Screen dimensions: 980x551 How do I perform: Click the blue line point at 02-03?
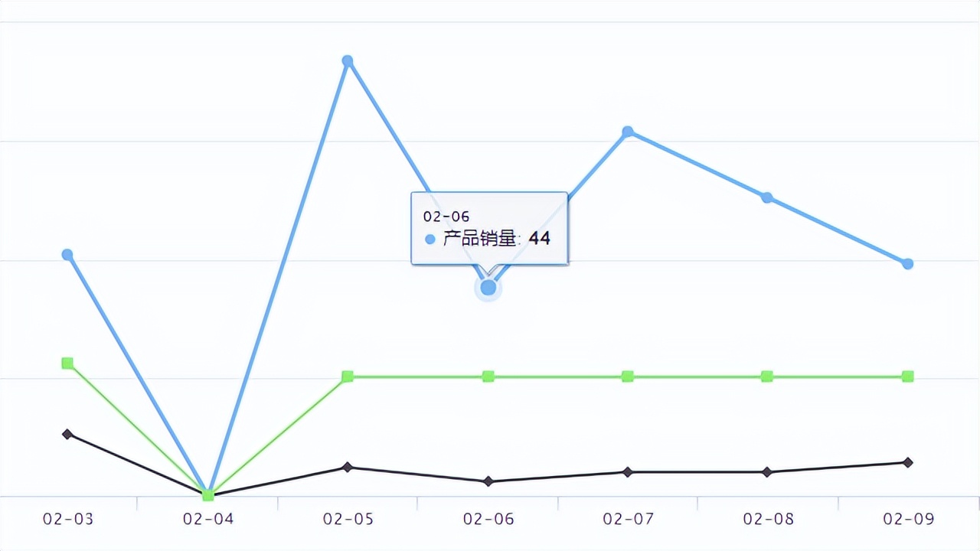[67, 254]
